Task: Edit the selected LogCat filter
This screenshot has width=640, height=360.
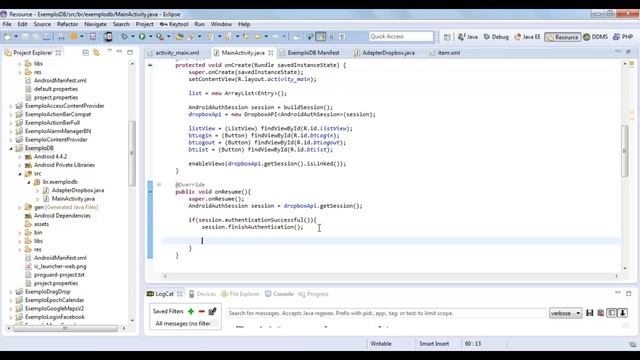Action: pyautogui.click(x=212, y=311)
